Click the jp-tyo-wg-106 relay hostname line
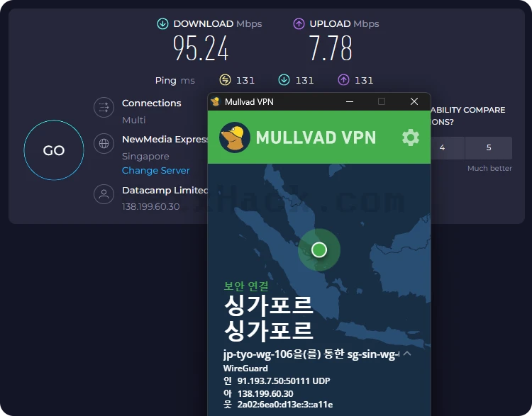This screenshot has width=532, height=416. (311, 354)
